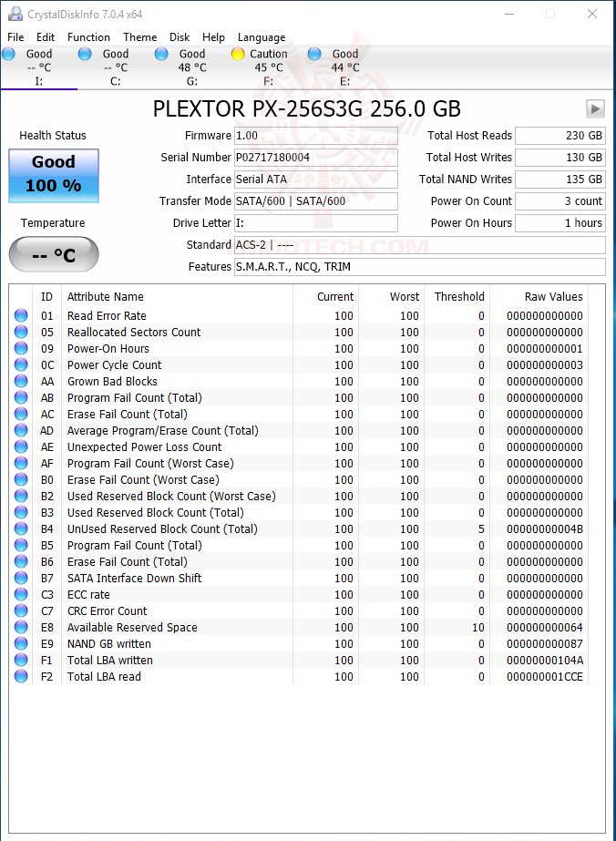This screenshot has height=841, width=616.
Task: Open the Help menu
Action: 213,37
